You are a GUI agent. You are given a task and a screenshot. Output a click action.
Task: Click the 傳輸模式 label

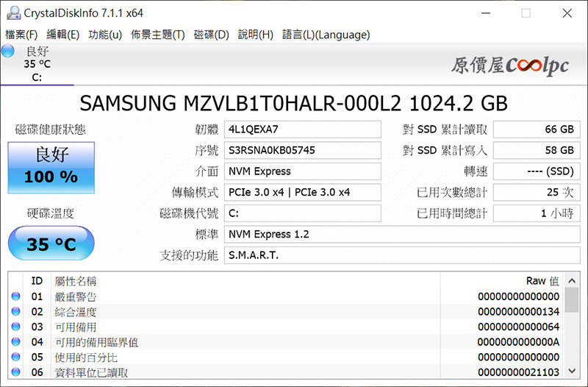tap(195, 193)
